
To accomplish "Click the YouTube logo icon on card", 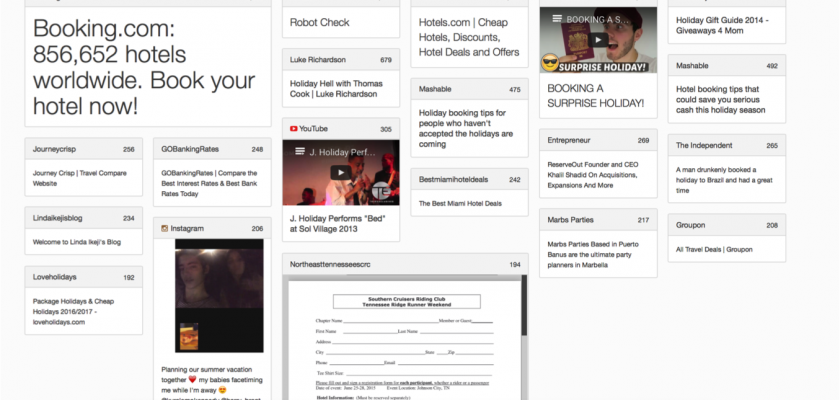I will click(x=294, y=129).
